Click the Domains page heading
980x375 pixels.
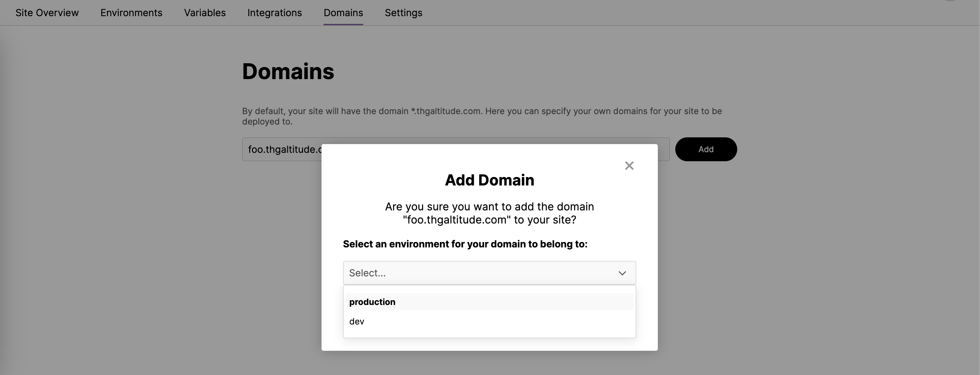[x=288, y=71]
